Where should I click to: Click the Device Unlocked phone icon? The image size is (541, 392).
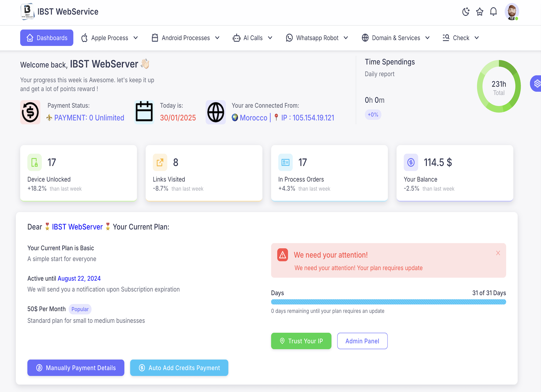[x=34, y=162]
